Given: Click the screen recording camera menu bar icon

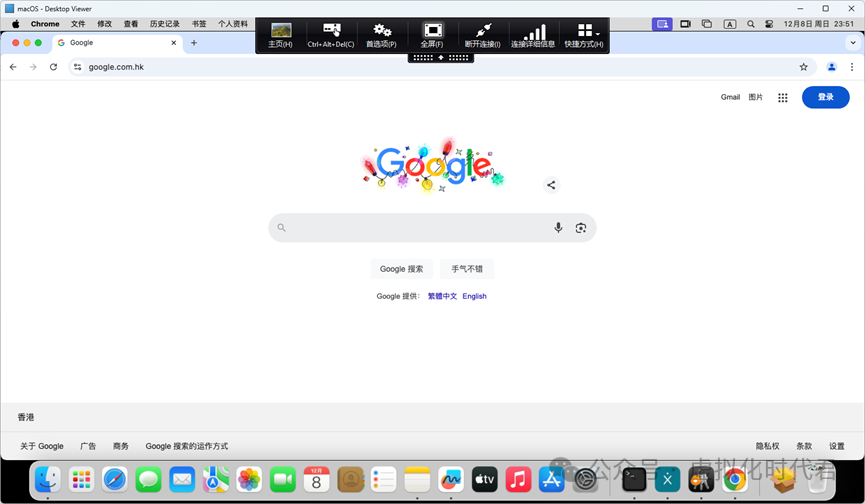Looking at the screenshot, I should coord(686,24).
